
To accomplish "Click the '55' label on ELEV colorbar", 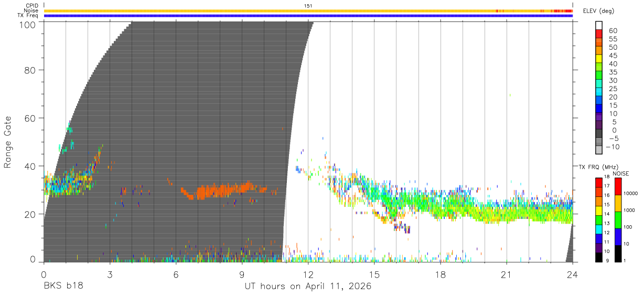I will [614, 39].
